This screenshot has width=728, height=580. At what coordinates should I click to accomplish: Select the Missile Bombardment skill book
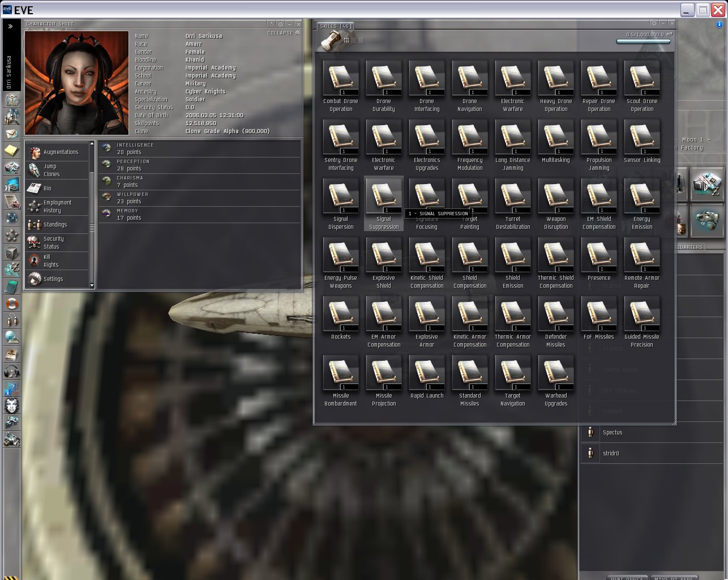[341, 381]
